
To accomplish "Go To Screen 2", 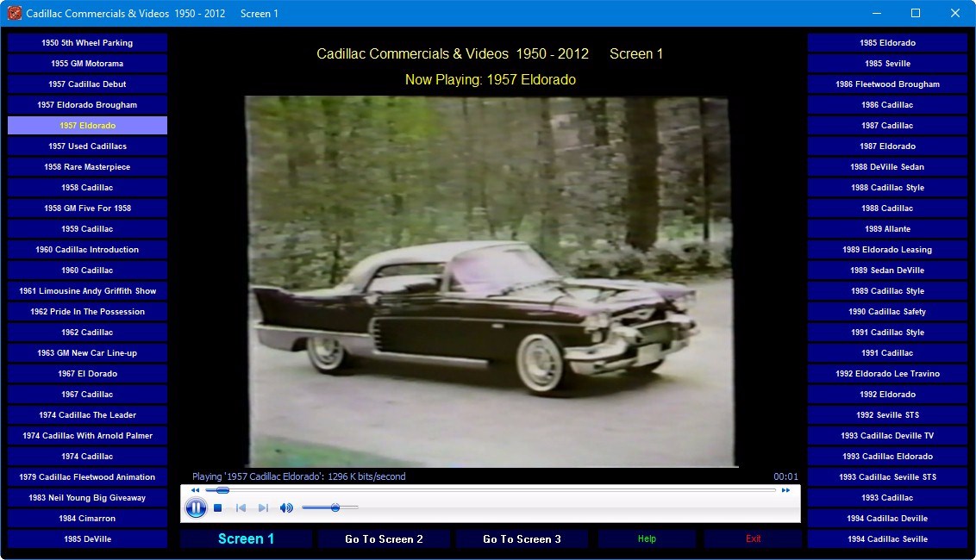I will [x=384, y=538].
